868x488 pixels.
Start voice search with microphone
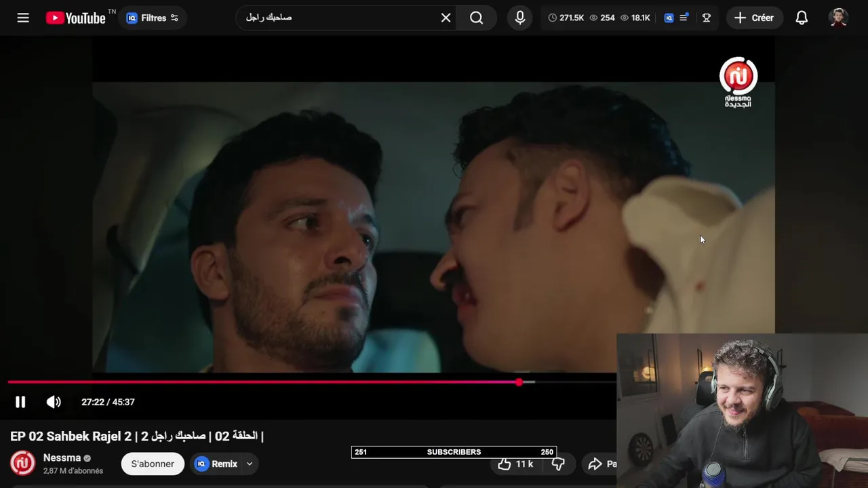point(520,18)
